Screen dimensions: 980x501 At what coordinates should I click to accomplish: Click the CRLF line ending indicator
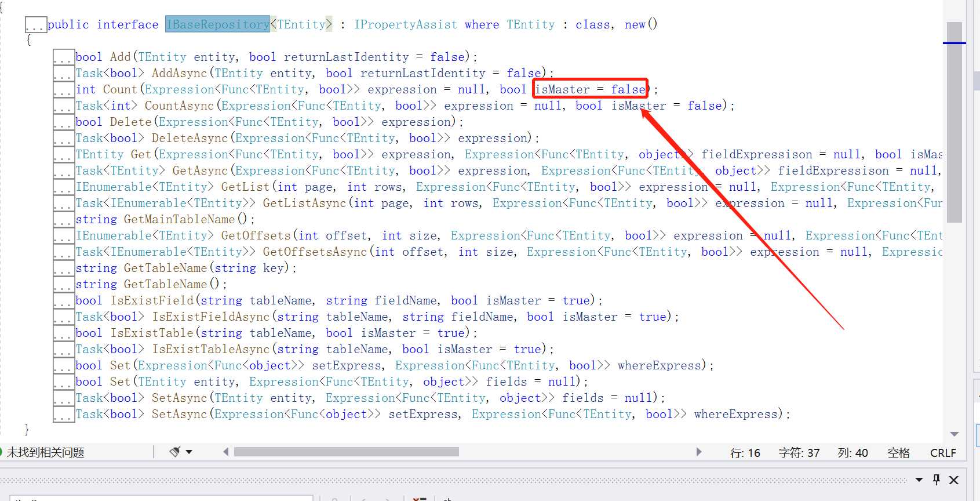943,453
